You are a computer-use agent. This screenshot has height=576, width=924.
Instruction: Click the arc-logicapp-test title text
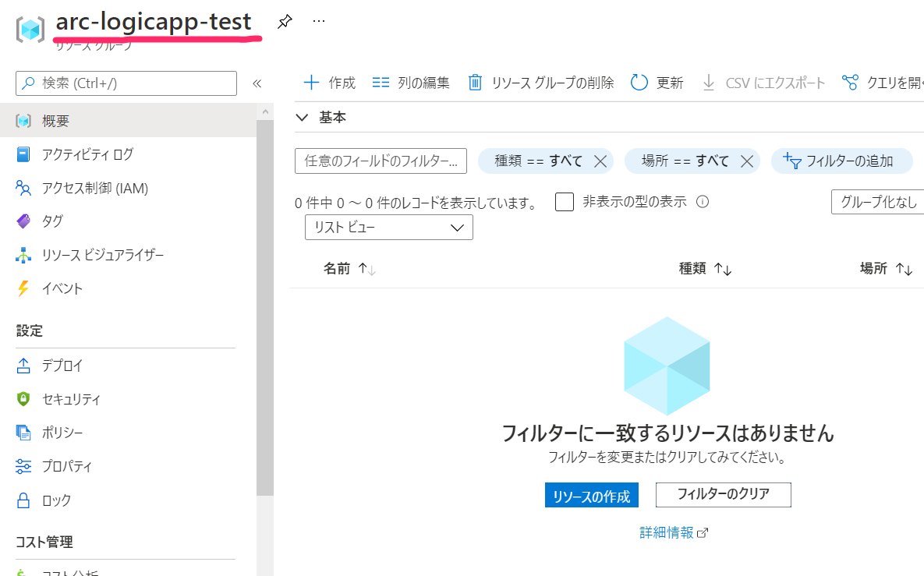tap(153, 22)
